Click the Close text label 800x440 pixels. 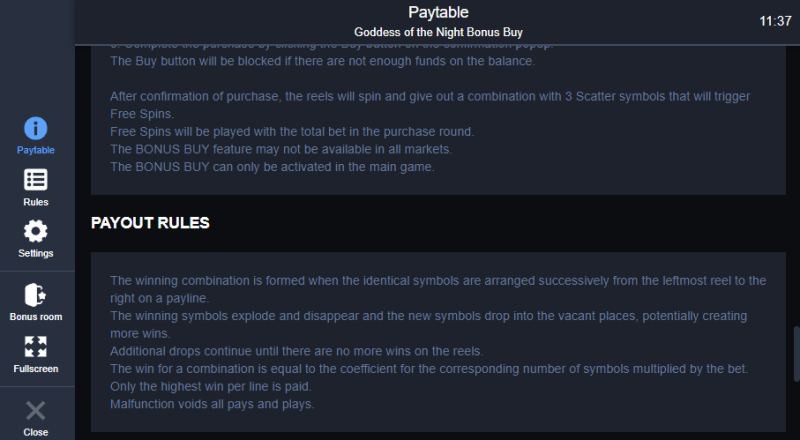[x=36, y=432]
